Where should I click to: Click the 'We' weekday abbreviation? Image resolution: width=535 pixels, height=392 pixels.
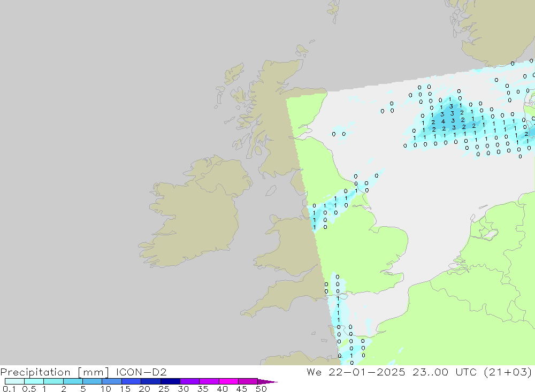pos(314,372)
